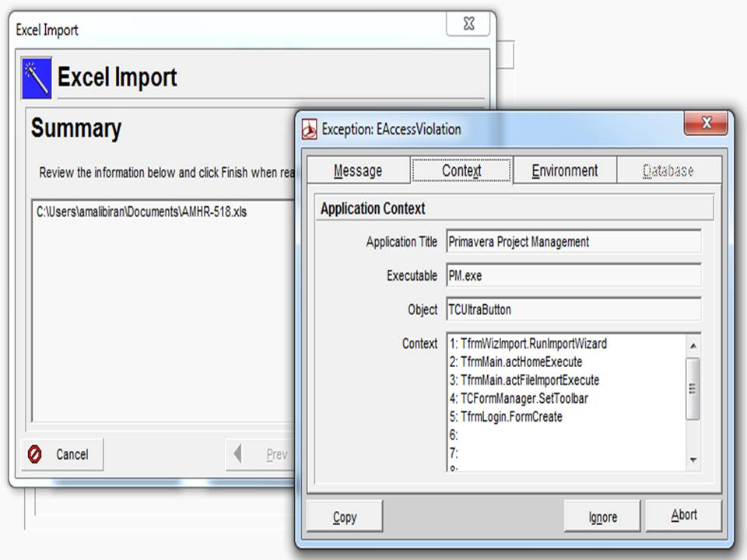Switch to the Context tab
The width and height of the screenshot is (747, 560).
pyautogui.click(x=461, y=170)
